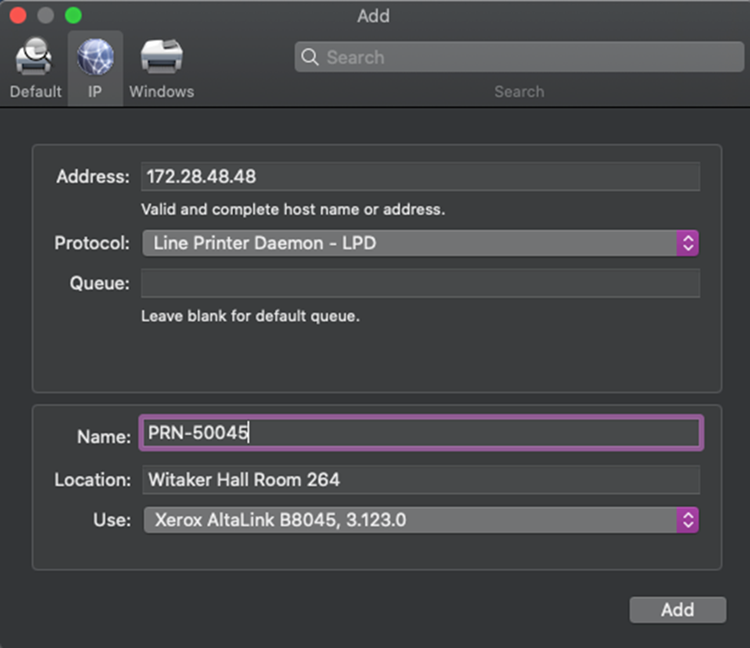The width and height of the screenshot is (750, 648).
Task: Click the magnifying glass in search bar
Action: tap(310, 57)
